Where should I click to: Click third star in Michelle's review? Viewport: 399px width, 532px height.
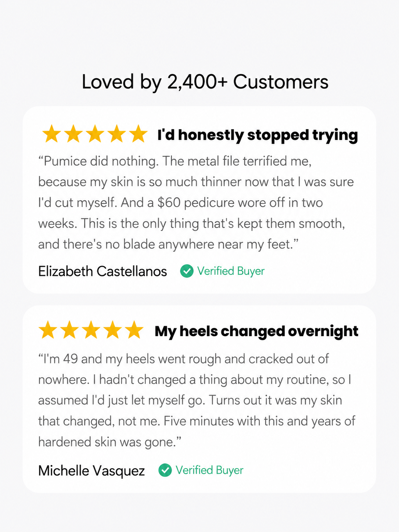[x=91, y=330]
